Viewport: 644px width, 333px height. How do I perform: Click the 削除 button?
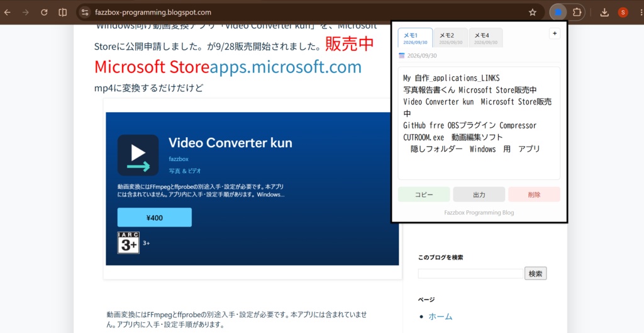click(x=534, y=195)
